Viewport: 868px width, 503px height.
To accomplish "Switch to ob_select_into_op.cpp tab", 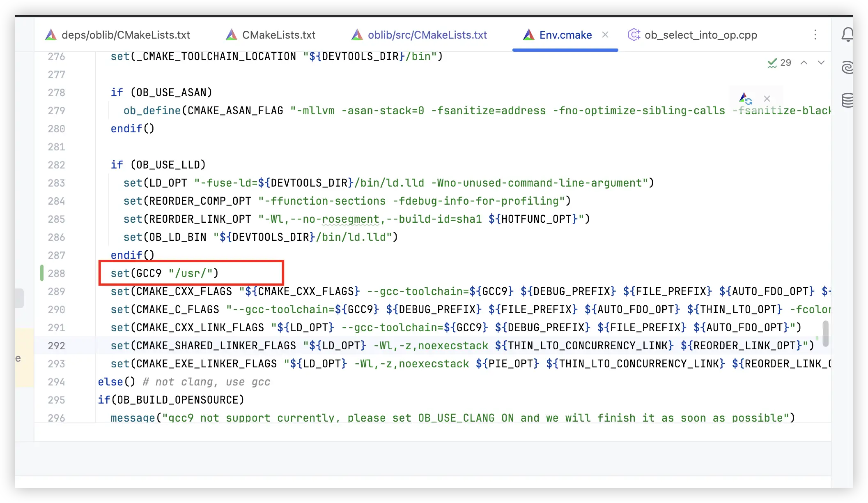I will click(x=693, y=35).
